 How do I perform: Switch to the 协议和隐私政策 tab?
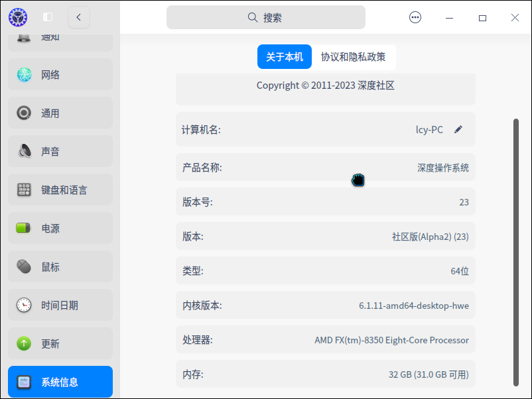[353, 56]
